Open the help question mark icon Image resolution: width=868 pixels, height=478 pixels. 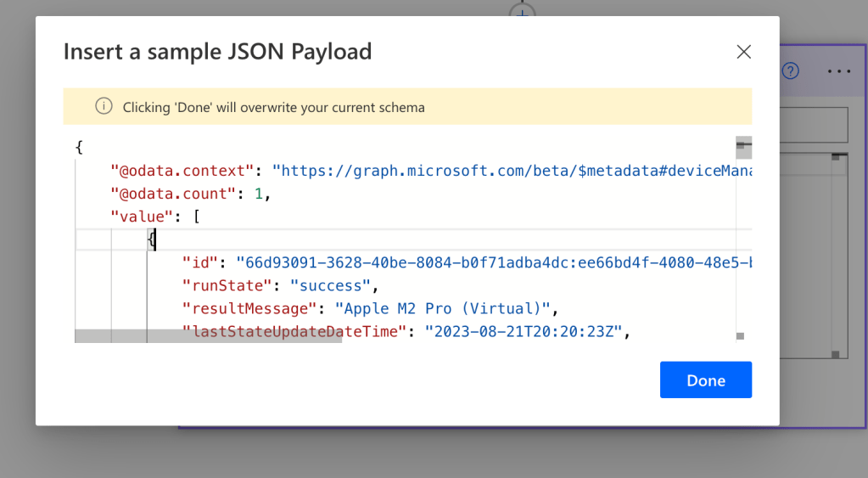pyautogui.click(x=790, y=70)
